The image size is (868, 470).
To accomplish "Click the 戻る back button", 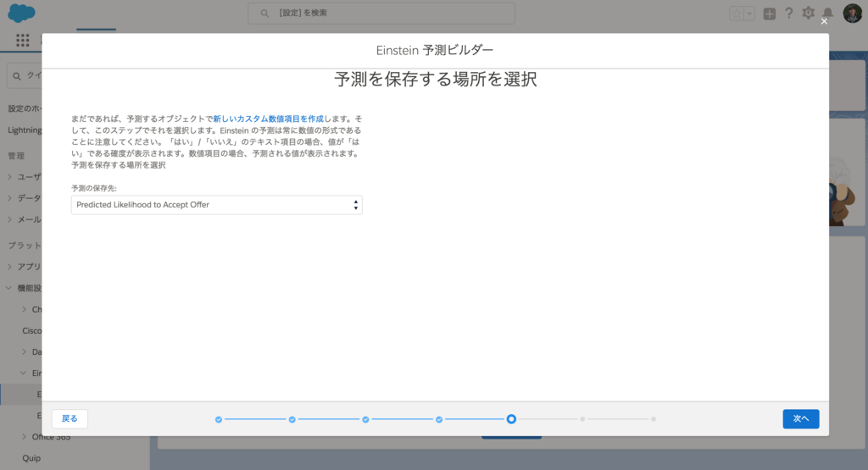I will (x=70, y=418).
